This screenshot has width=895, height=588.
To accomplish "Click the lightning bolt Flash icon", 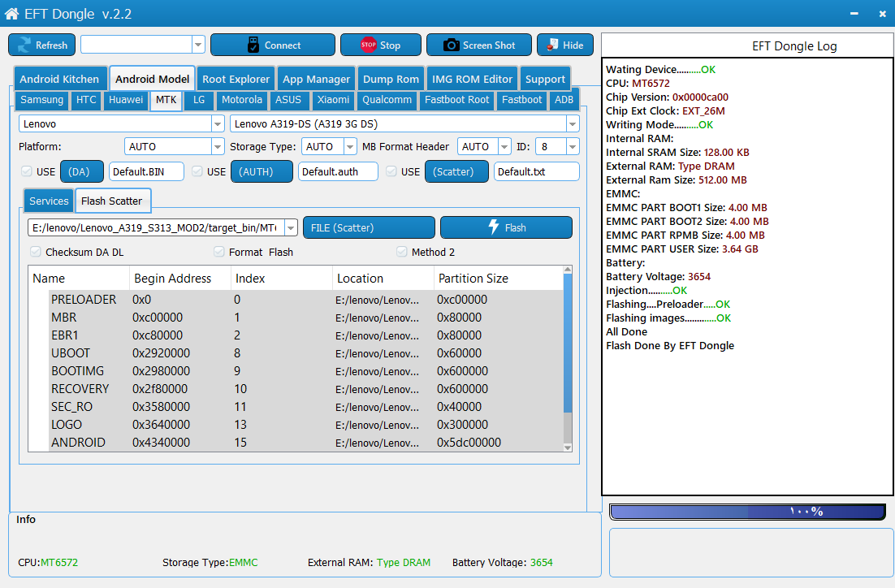I will pyautogui.click(x=494, y=227).
